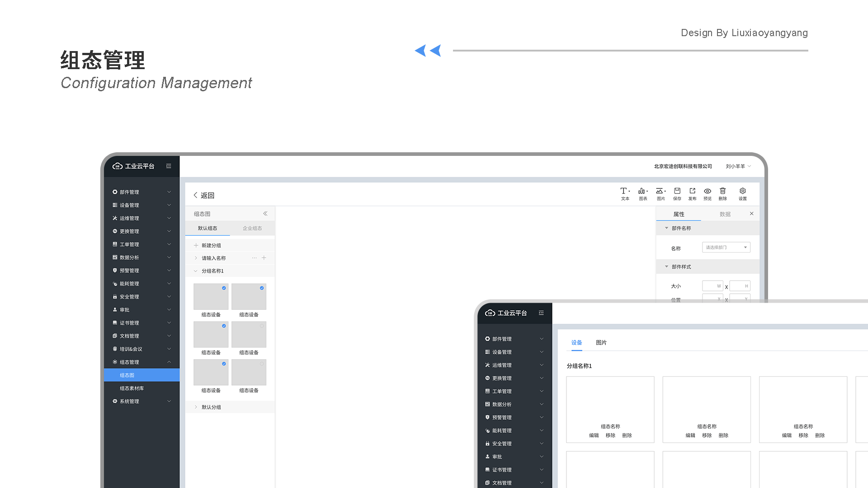Screen dimensions: 868x488
Task: Open 组态素材库 in the sidebar
Action: pyautogui.click(x=132, y=388)
